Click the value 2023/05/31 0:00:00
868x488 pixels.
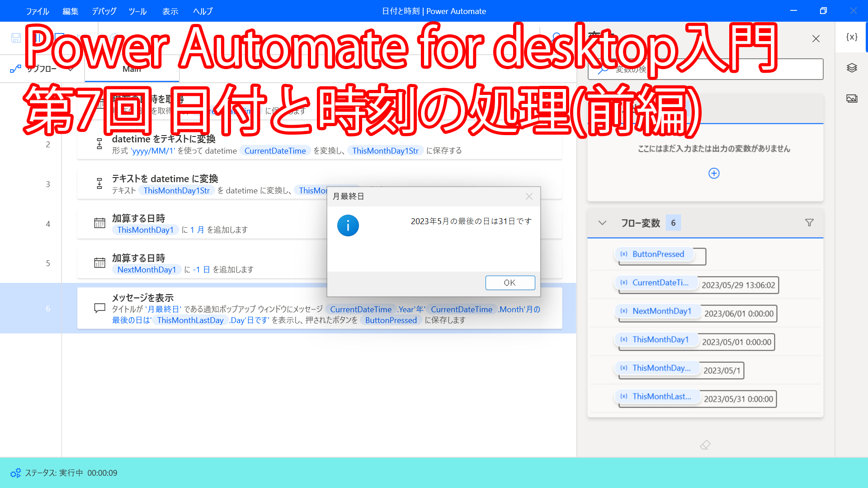click(738, 399)
